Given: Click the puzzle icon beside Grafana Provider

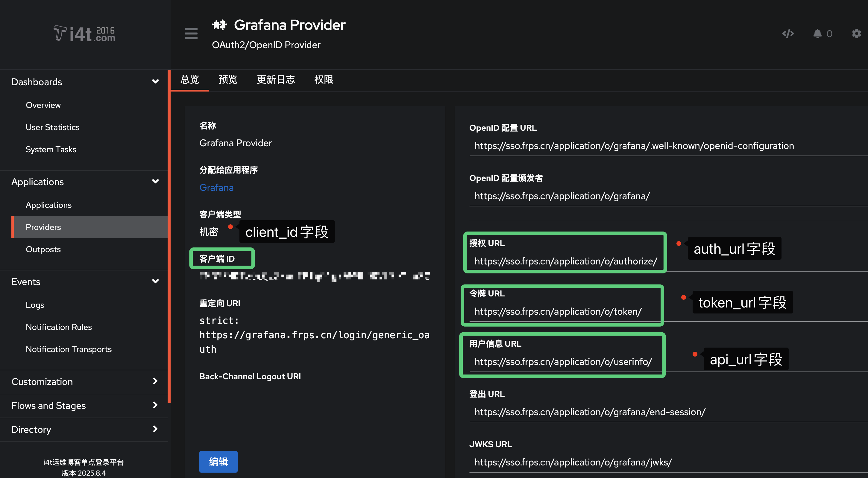Looking at the screenshot, I should [x=219, y=24].
